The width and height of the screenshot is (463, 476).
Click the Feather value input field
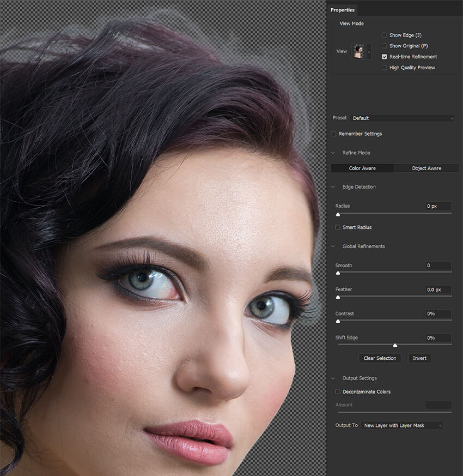438,290
